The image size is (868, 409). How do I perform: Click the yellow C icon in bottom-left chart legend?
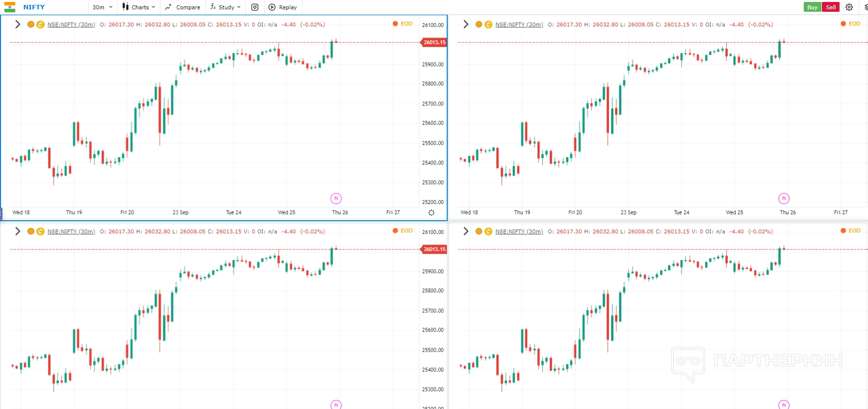(x=40, y=231)
